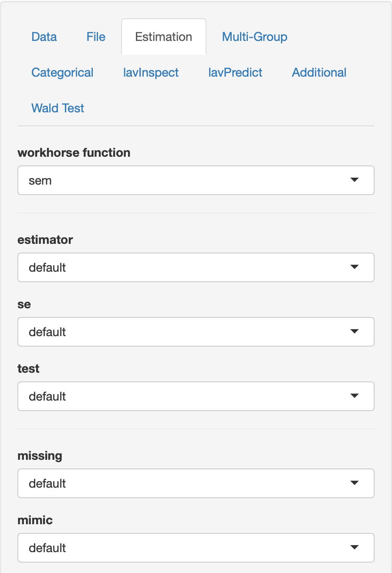Show the lavPredict tab
This screenshot has height=573, width=392.
tap(235, 73)
